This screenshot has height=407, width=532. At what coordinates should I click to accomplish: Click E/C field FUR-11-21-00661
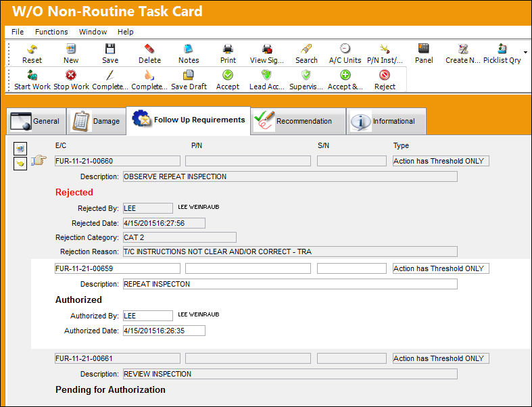118,358
